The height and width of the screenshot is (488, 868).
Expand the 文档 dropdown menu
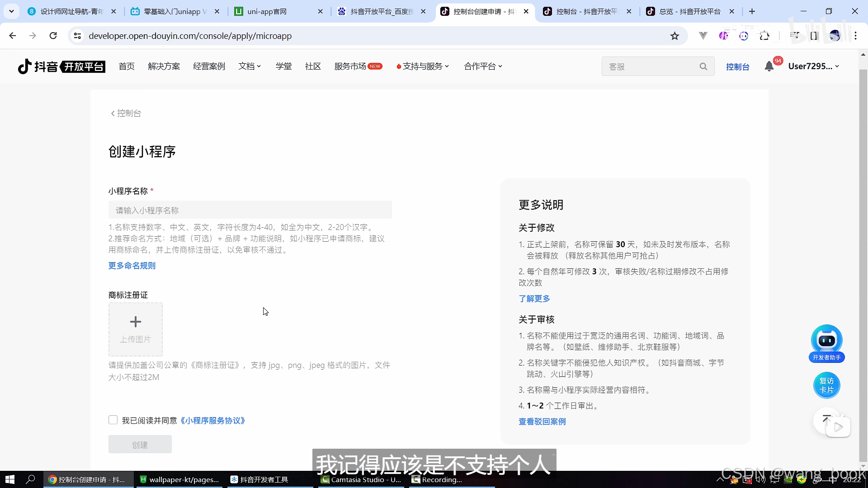250,66
